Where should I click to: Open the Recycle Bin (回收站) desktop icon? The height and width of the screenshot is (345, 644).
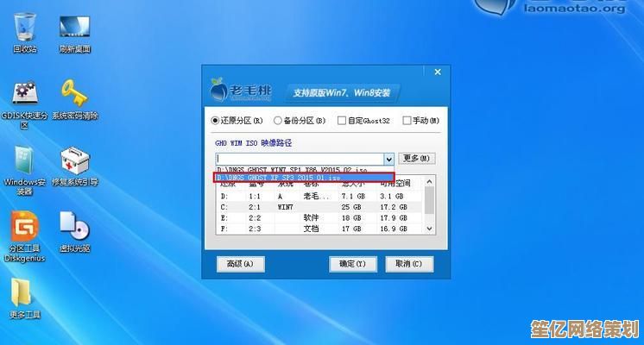point(25,33)
